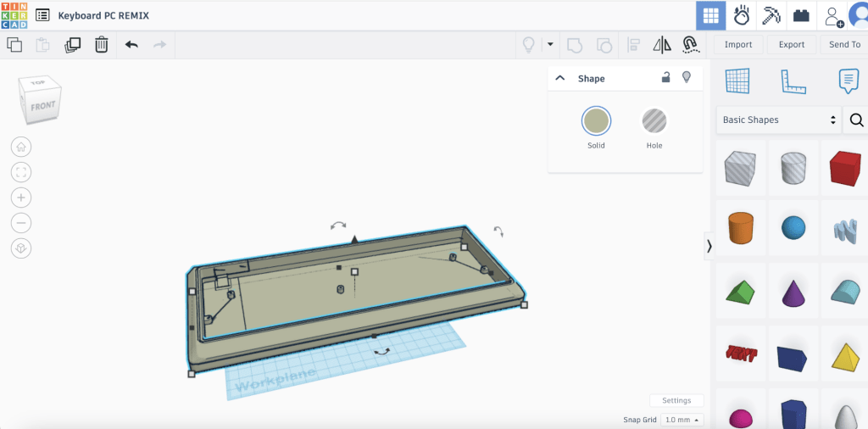Open the Align tool

click(633, 44)
